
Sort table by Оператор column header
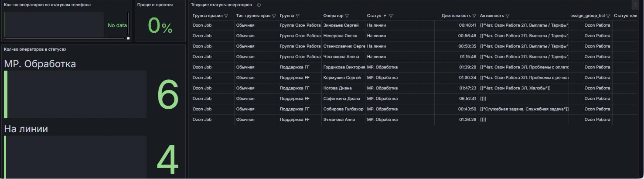click(x=333, y=16)
